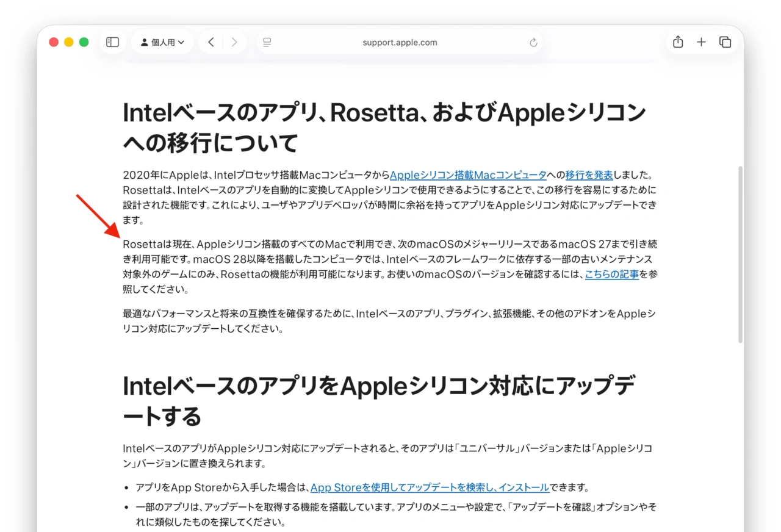
Task: Open the こちらの記事 link
Action: (x=612, y=274)
